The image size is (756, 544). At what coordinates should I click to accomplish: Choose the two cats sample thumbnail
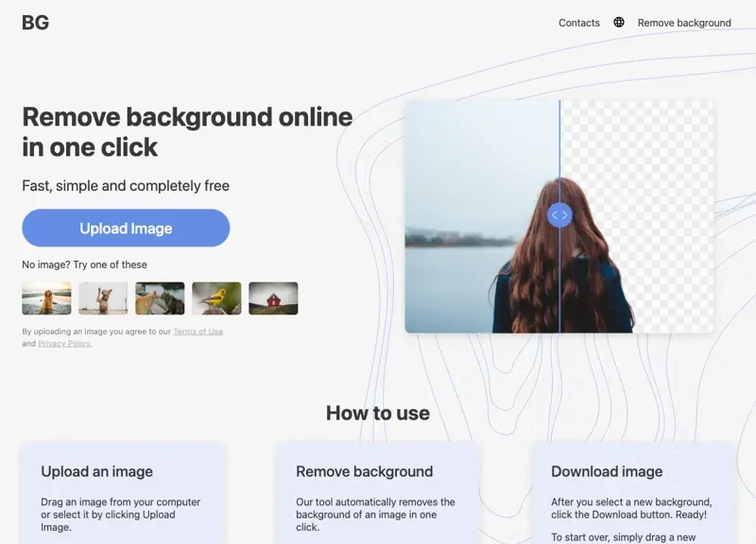160,298
